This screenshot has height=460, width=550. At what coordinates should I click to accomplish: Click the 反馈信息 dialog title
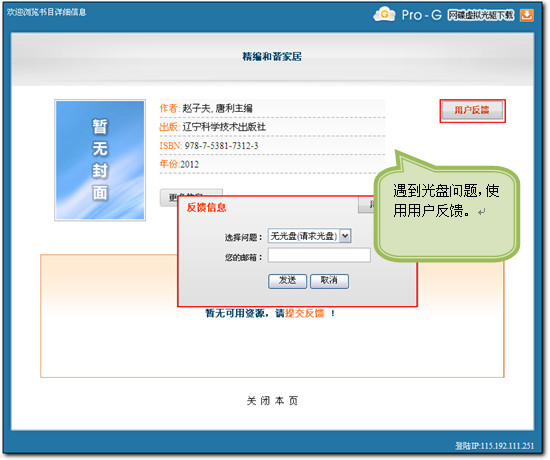click(206, 207)
